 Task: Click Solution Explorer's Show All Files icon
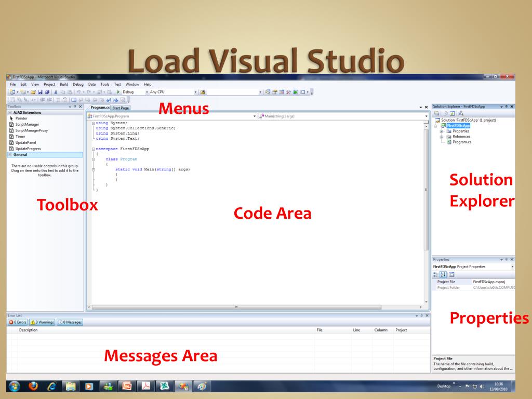pyautogui.click(x=445, y=113)
